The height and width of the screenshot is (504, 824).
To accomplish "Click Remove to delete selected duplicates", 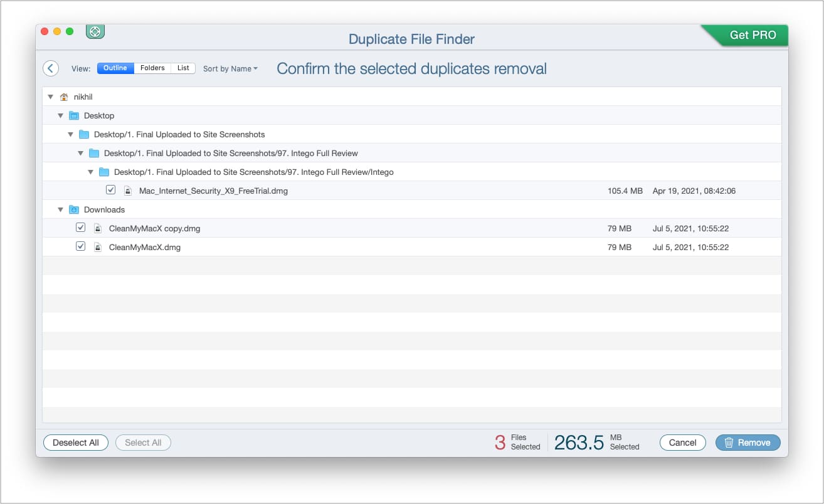I will 747,443.
